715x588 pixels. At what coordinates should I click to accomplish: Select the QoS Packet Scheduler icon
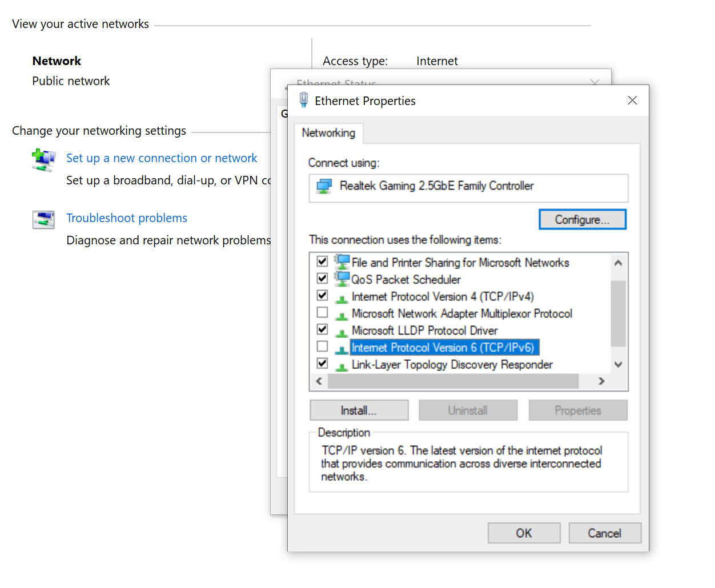(342, 279)
